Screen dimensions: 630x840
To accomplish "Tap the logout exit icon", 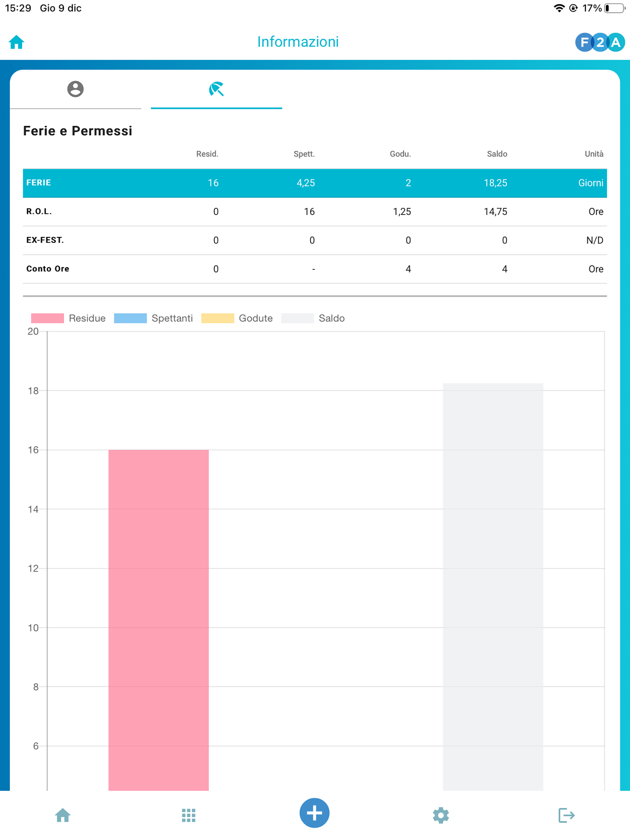I will (x=567, y=815).
